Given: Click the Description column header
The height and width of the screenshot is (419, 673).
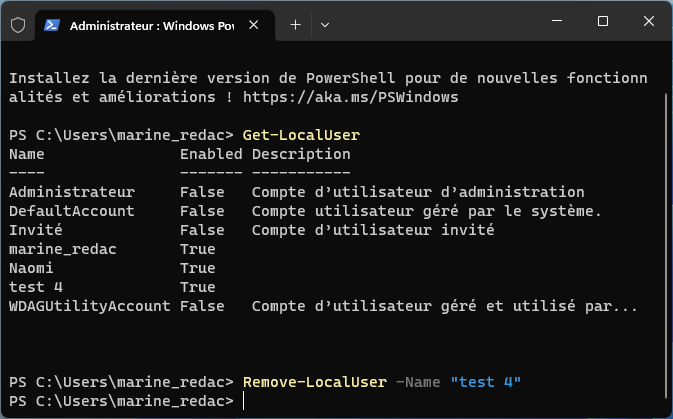Looking at the screenshot, I should pyautogui.click(x=301, y=154).
